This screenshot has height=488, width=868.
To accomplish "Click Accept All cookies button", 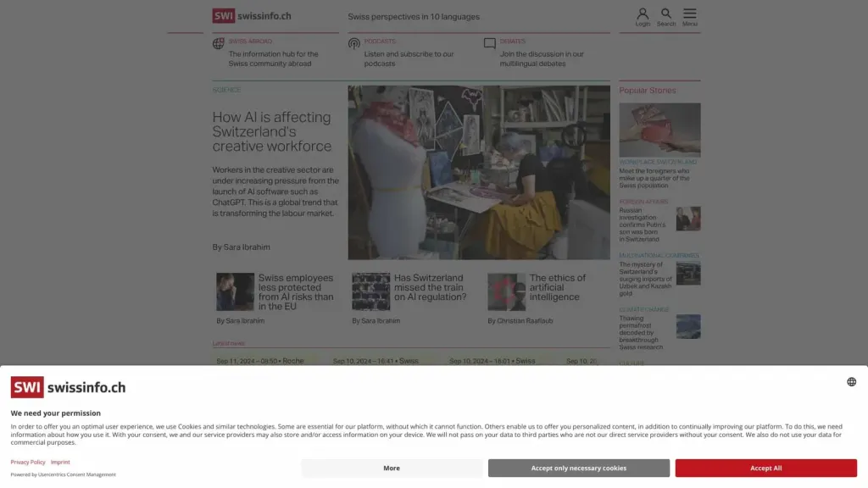I will [x=765, y=468].
